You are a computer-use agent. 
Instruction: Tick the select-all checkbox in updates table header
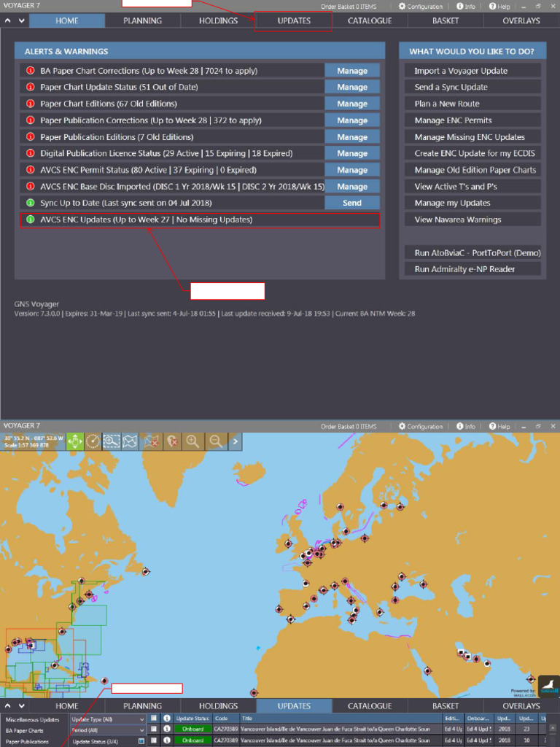point(154,718)
